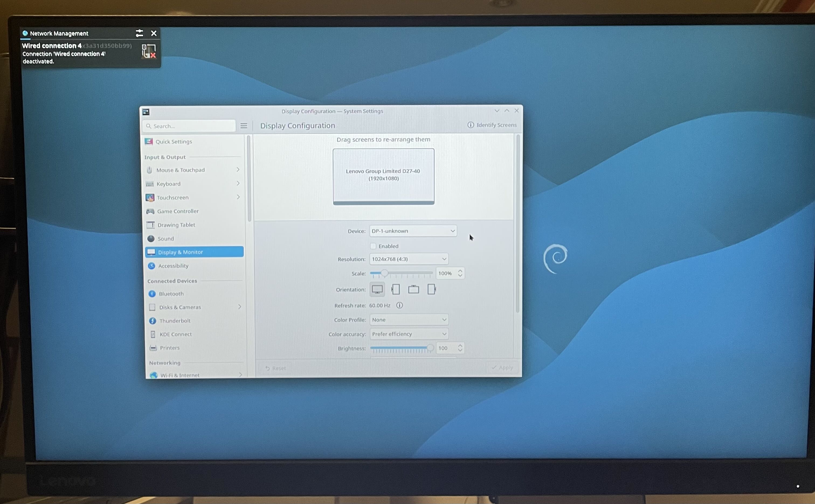The image size is (815, 504).
Task: Select portrait right rotated orientation icon
Action: click(431, 289)
